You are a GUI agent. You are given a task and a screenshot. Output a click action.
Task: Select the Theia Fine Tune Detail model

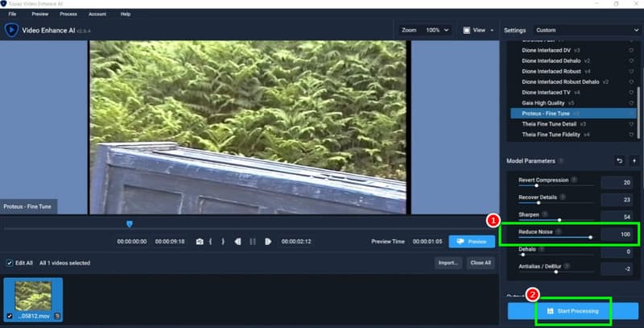(x=572, y=124)
